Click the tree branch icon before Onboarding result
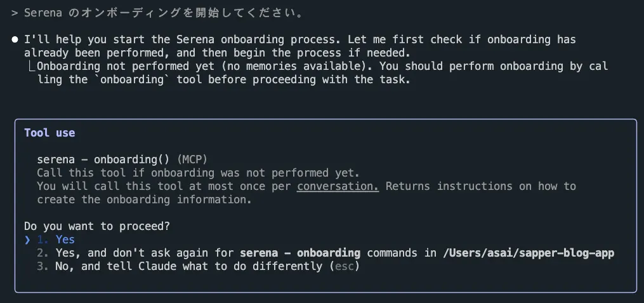The width and height of the screenshot is (644, 303). 31,66
